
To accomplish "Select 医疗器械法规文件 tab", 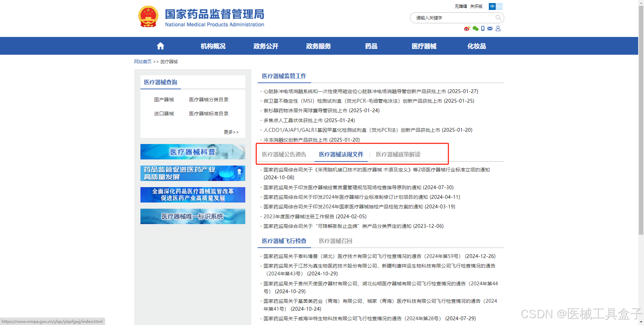I will [x=341, y=154].
